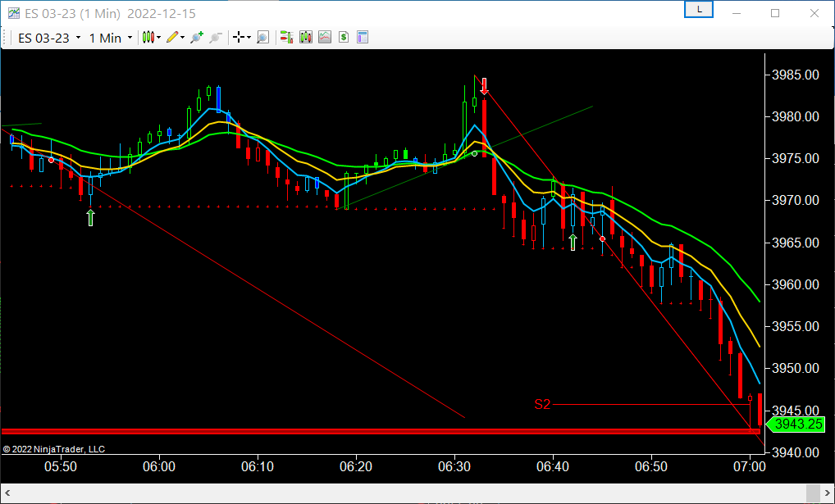Click the 3955.00 price axis label
835x504 pixels.
(796, 326)
